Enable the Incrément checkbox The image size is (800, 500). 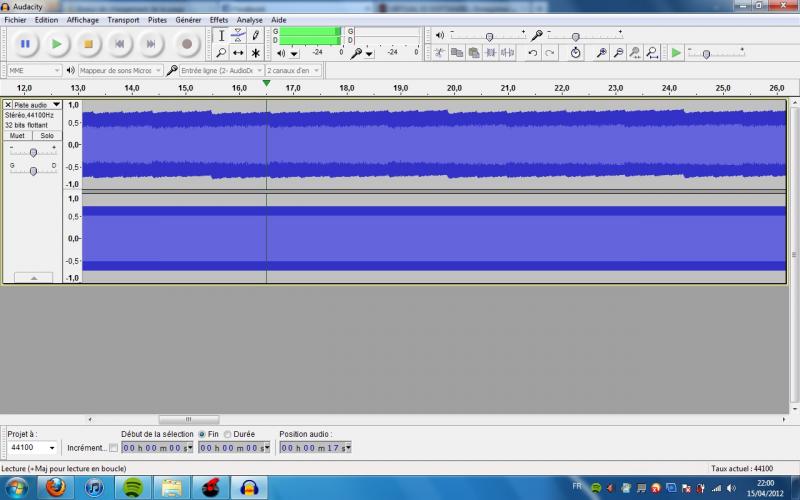coord(113,448)
